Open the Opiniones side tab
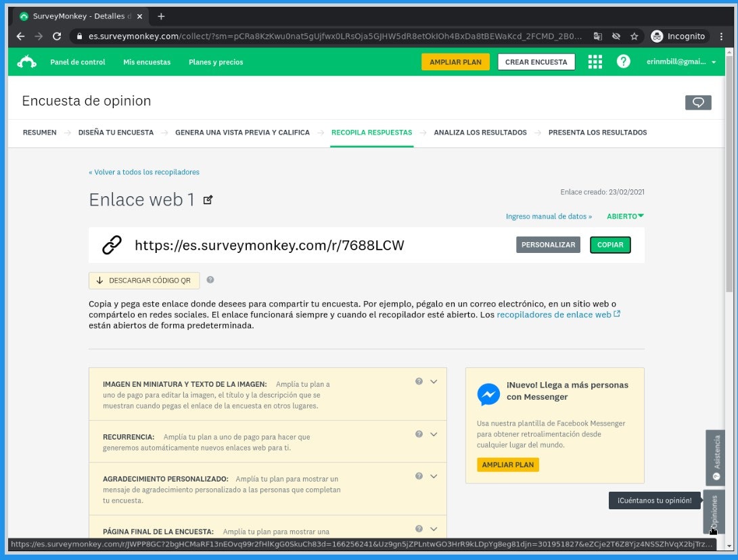This screenshot has height=560, width=738. (x=714, y=511)
